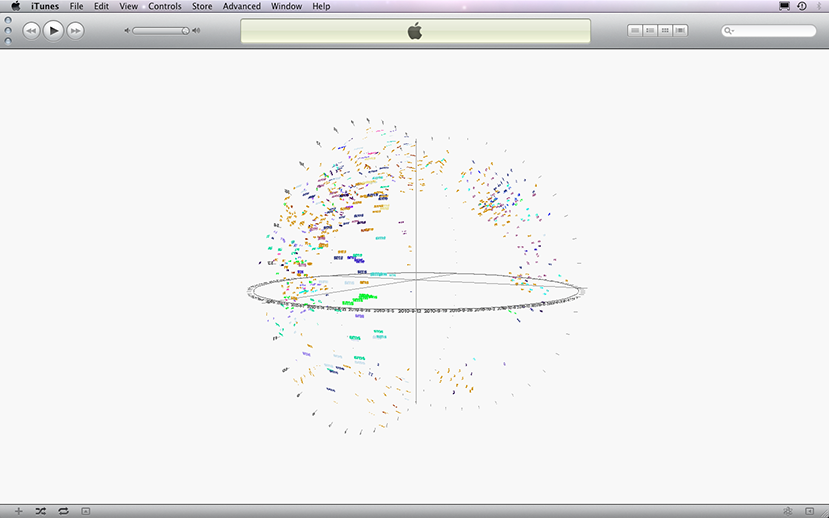Skip forward to the next track
This screenshot has height=518, width=829.
[x=75, y=31]
